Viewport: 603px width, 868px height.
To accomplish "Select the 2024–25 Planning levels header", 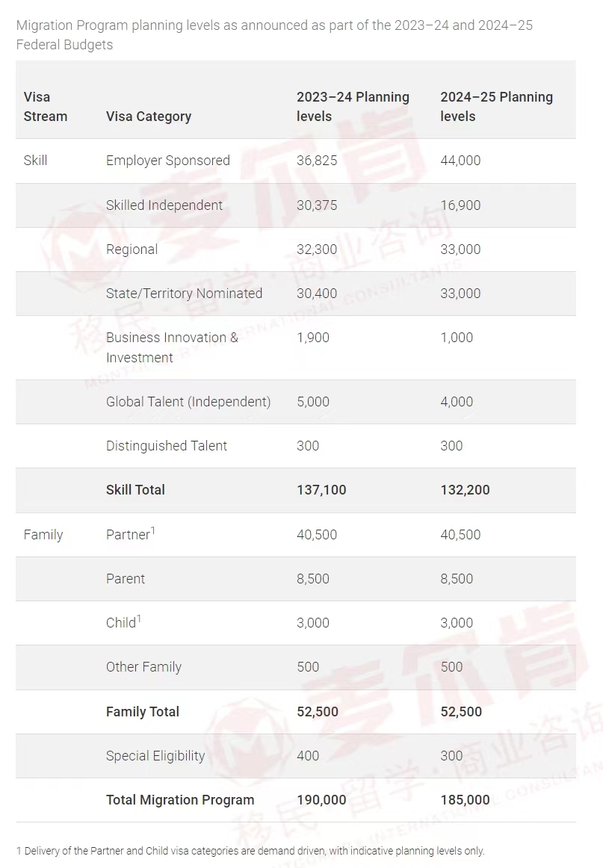I will [496, 106].
